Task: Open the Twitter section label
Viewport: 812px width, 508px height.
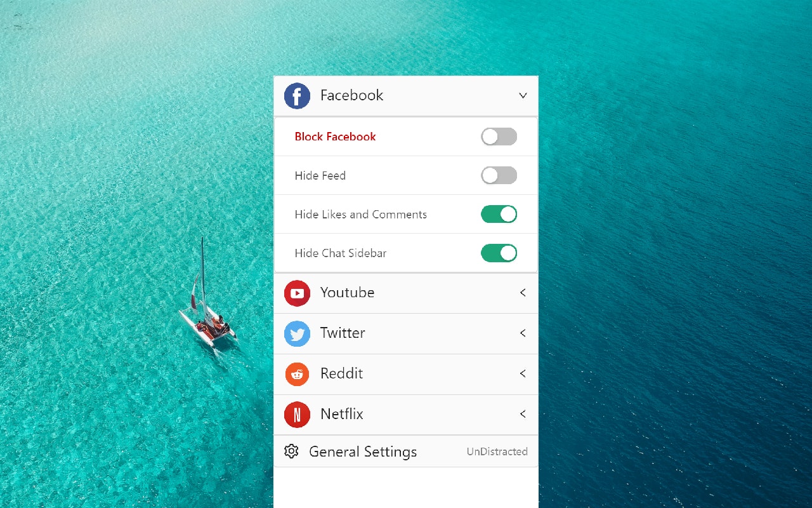Action: 343,333
